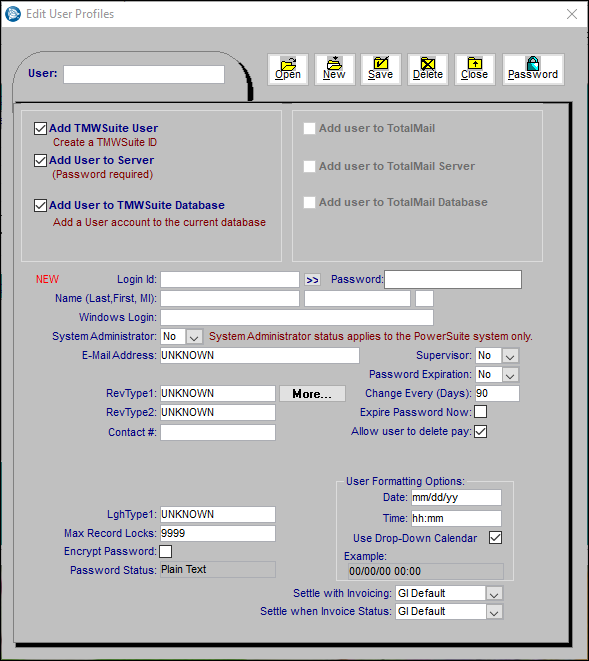The image size is (589, 661).
Task: Click into the Windows Login field
Action: (x=297, y=317)
